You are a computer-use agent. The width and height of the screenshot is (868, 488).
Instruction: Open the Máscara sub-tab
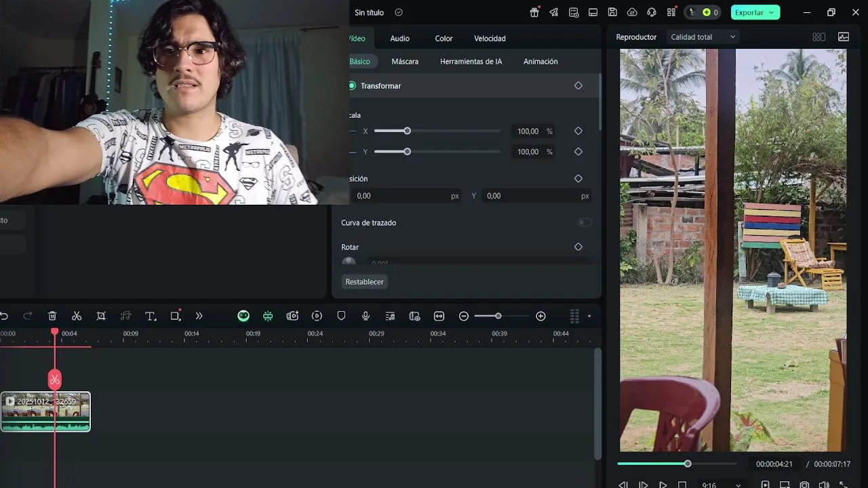(405, 62)
